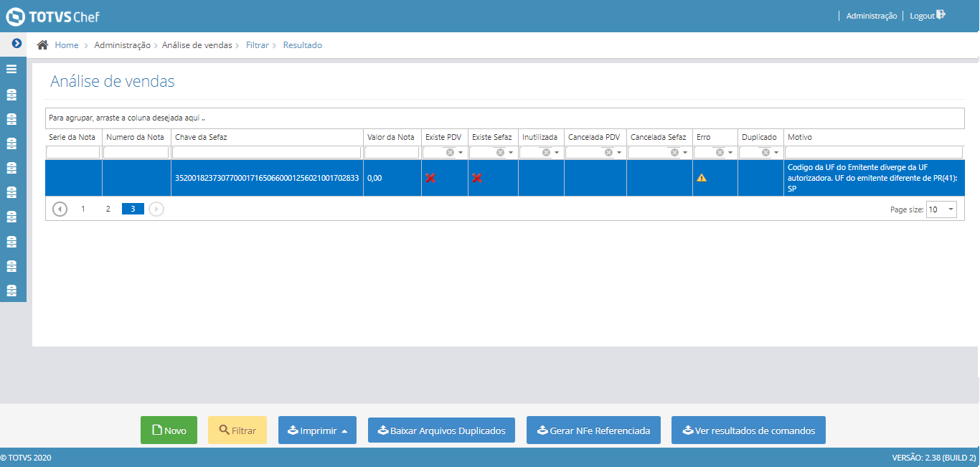Go to results page 2
Viewport: 980px width, 467px height.
point(108,209)
